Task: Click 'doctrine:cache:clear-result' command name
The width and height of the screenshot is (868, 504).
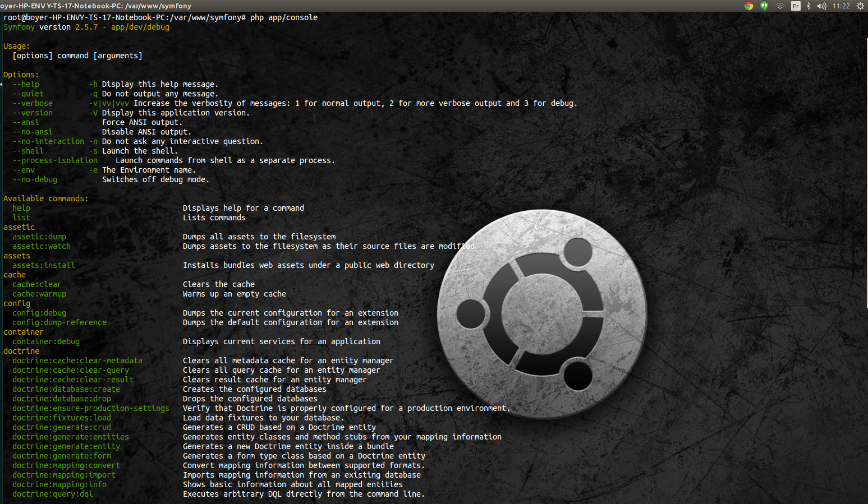Action: 73,380
